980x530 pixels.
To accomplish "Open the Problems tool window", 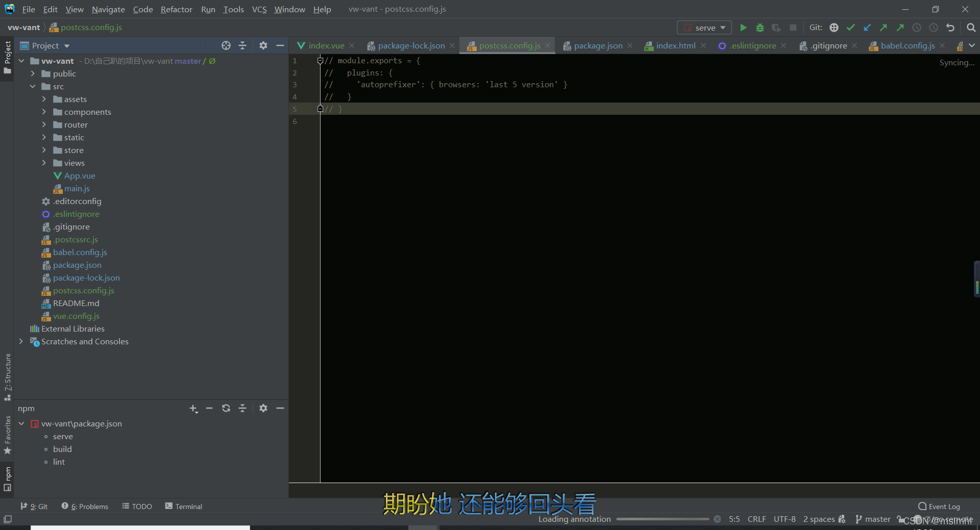I will pos(85,507).
